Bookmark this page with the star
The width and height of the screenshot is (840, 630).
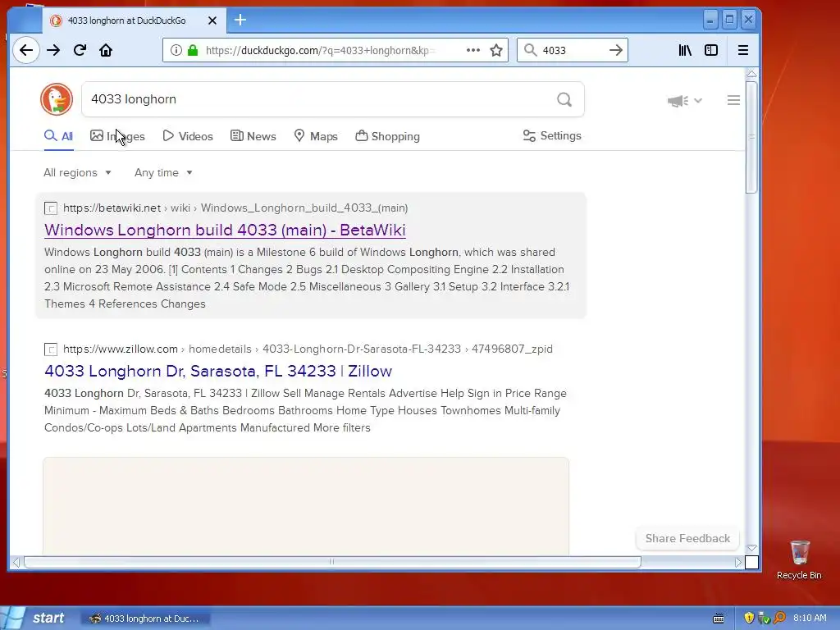pyautogui.click(x=496, y=50)
